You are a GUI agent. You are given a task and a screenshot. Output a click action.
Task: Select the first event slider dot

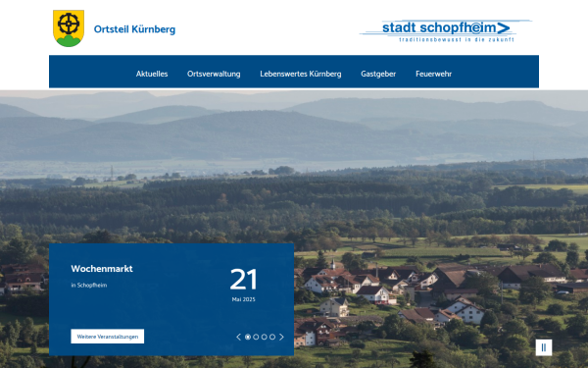click(248, 338)
